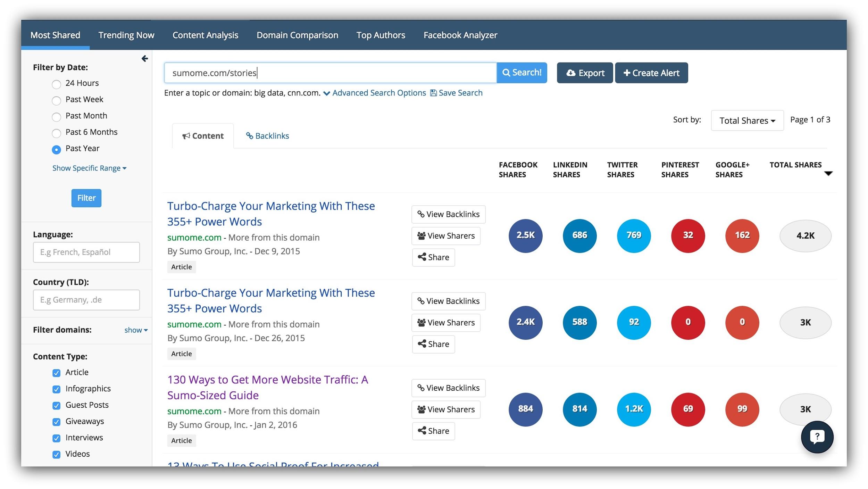Open Dec 9 Turbo-Charge Your Marketing article title
Screen dimensions: 868x489
[271, 214]
